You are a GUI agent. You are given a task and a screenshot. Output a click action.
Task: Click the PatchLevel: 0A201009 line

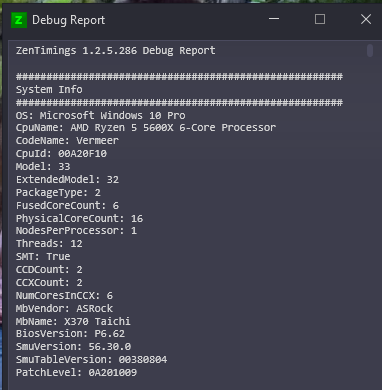76,373
